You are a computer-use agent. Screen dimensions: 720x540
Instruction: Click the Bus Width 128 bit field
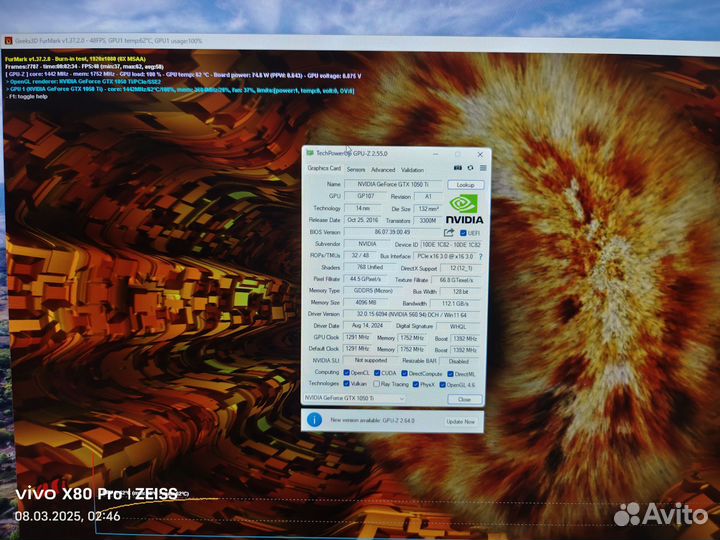click(x=460, y=292)
